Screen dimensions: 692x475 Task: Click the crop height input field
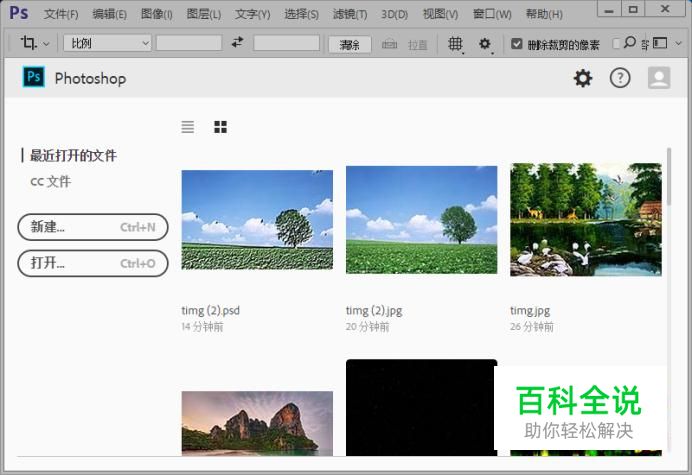pyautogui.click(x=286, y=43)
